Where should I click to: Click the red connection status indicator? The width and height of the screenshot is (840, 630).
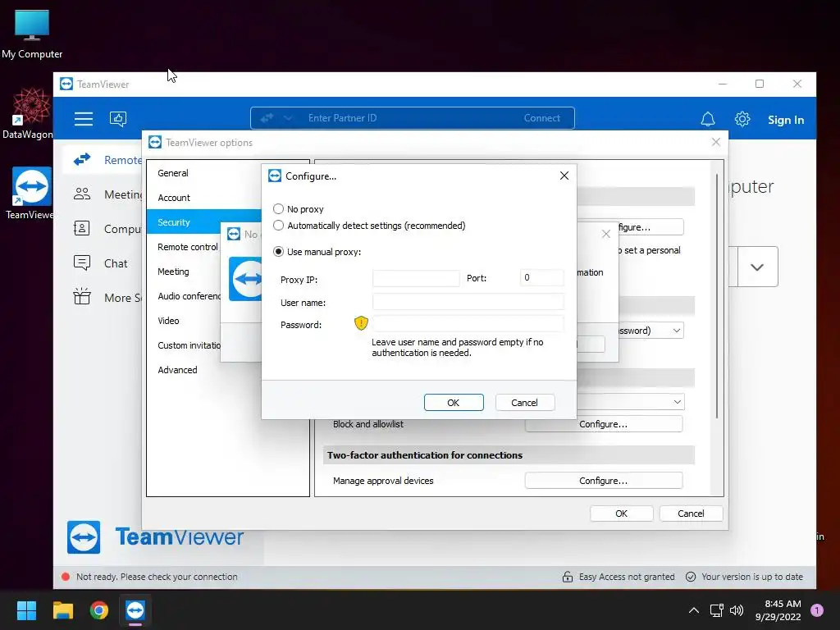tap(66, 577)
